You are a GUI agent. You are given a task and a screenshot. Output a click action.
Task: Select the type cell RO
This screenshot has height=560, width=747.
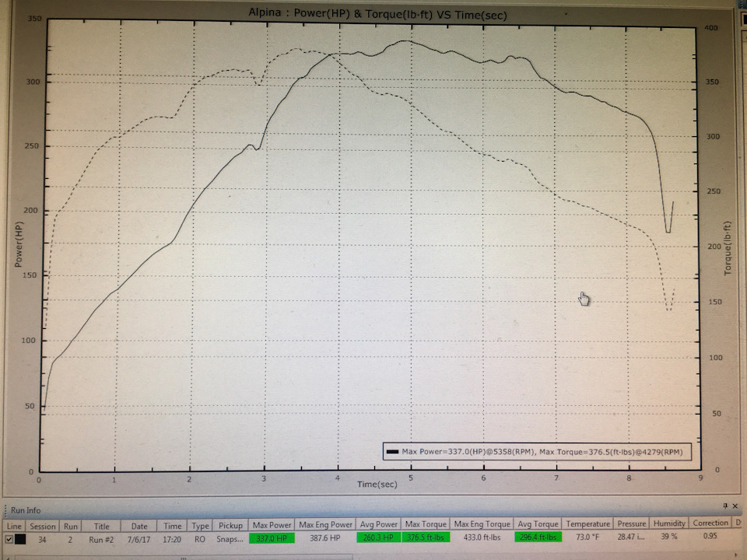[200, 539]
